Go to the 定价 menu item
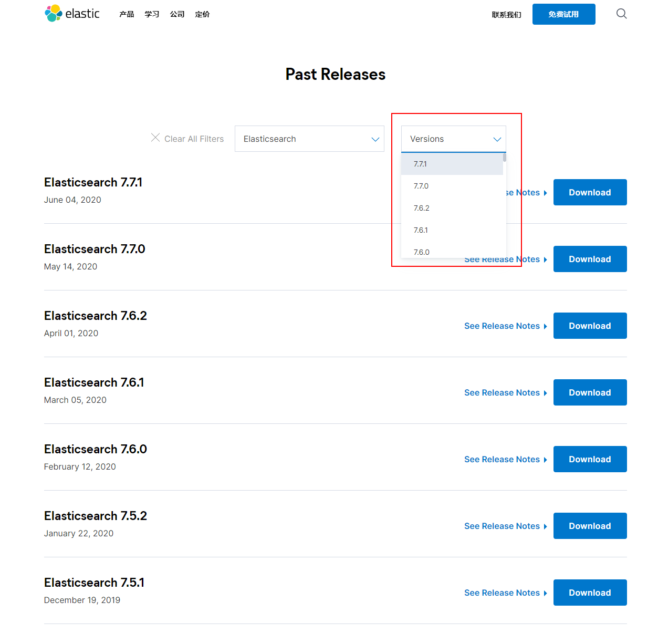 (x=202, y=14)
